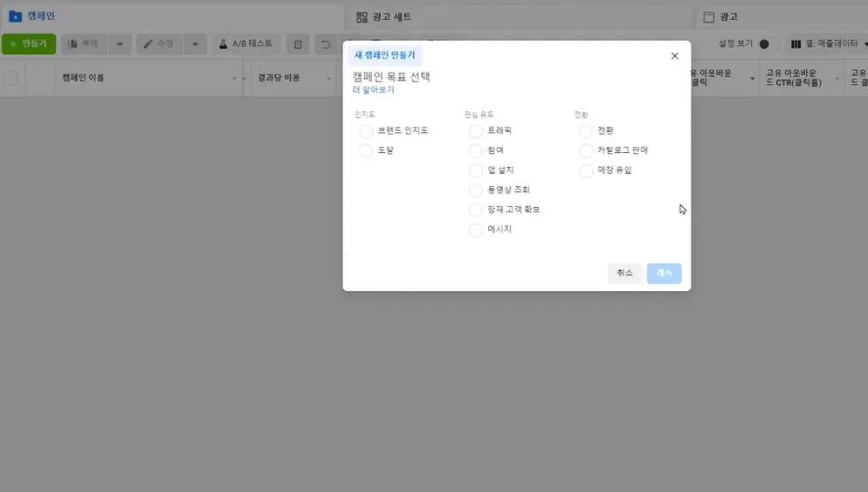Choose the 매장 유입 objective
868x492 pixels.
pos(585,170)
